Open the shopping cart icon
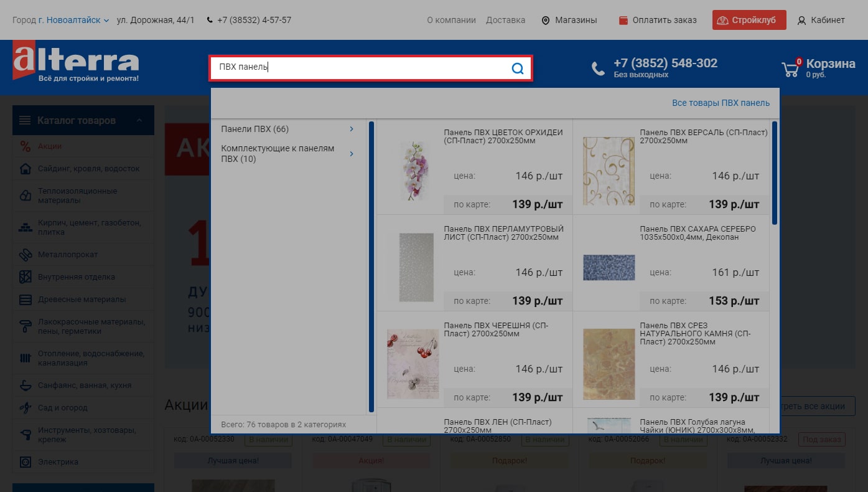This screenshot has height=492, width=868. (x=790, y=68)
